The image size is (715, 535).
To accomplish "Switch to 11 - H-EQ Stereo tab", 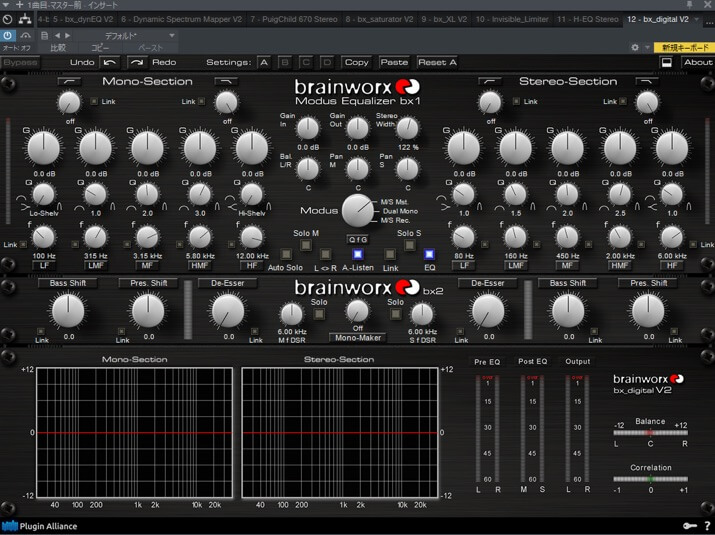I will [588, 19].
